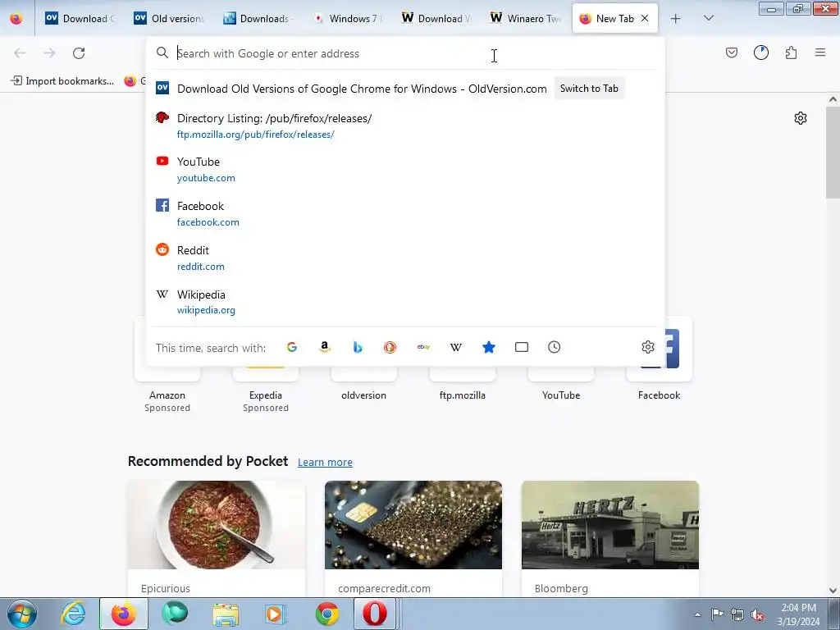Select the Reddit suggestion in dropdown
The width and height of the screenshot is (840, 630).
click(405, 258)
